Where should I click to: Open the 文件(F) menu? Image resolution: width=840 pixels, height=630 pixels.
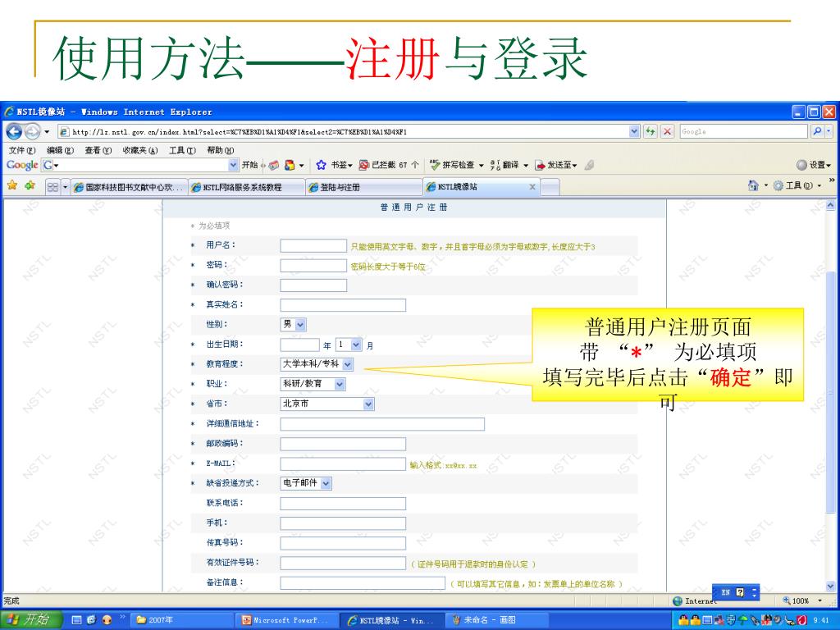coord(22,150)
